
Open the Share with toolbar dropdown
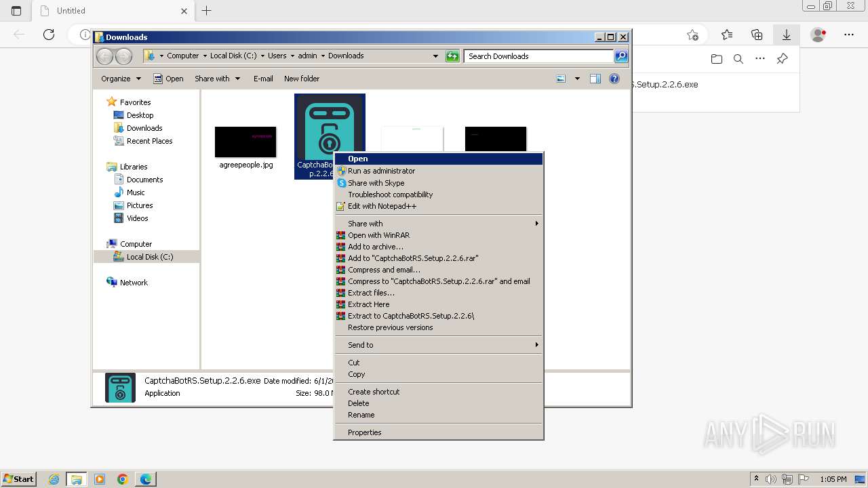pos(217,79)
